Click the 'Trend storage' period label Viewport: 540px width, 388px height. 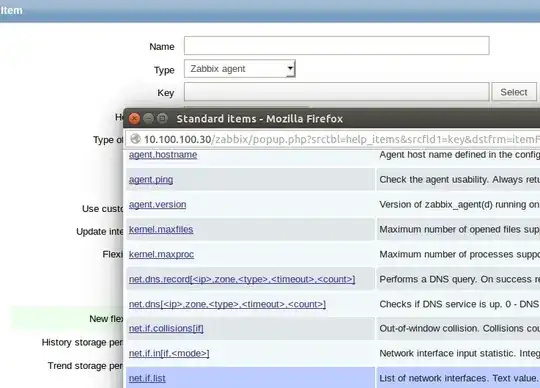85,366
